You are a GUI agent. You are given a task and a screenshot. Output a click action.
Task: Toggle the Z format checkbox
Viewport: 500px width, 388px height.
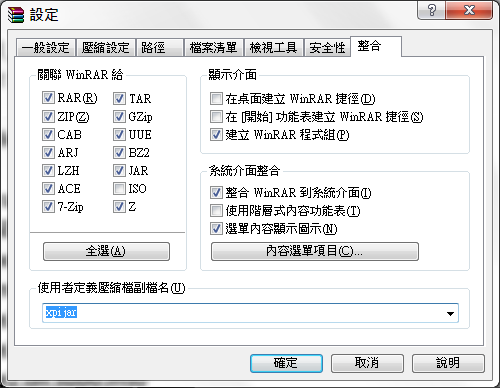[x=119, y=206]
